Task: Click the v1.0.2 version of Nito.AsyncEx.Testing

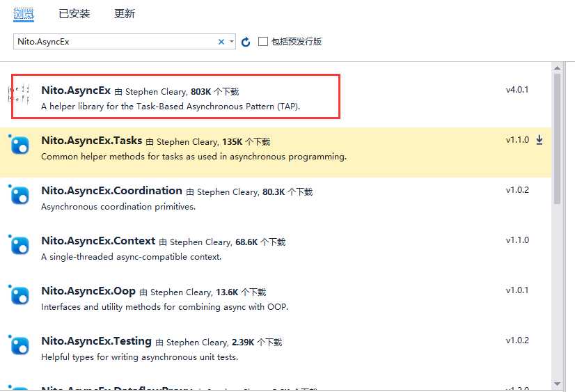Action: tap(517, 340)
